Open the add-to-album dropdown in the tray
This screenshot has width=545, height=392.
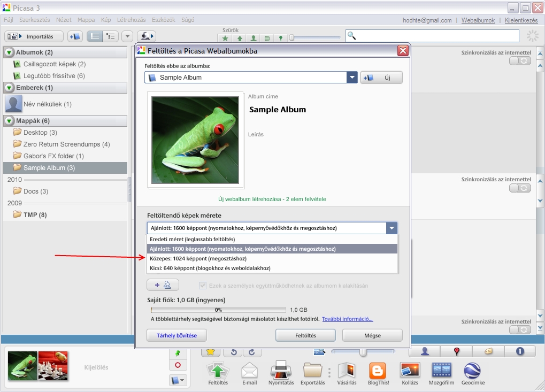pos(178,380)
